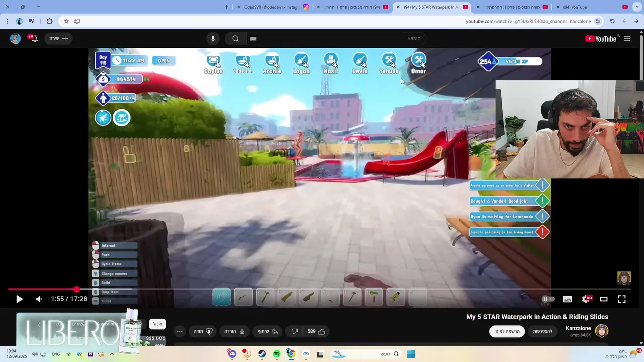Open the YouTube account avatar menu
This screenshot has width=644, height=362.
15,39
